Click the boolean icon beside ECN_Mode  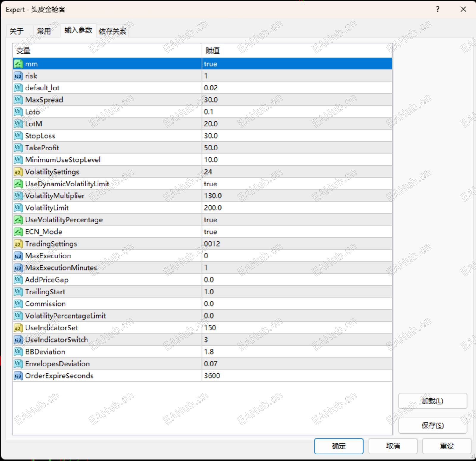pyautogui.click(x=18, y=232)
